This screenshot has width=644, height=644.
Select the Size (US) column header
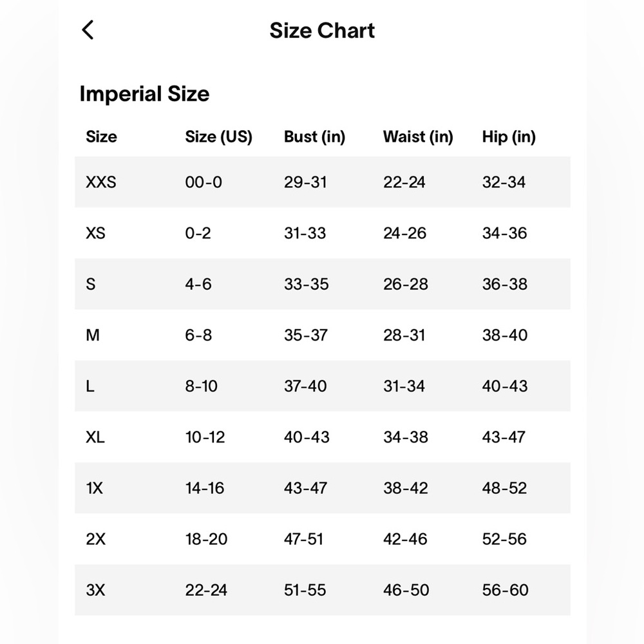tap(218, 137)
